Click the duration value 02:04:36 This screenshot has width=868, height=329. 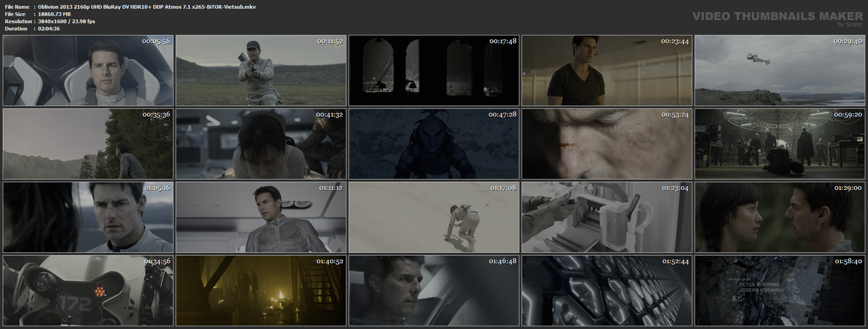52,28
